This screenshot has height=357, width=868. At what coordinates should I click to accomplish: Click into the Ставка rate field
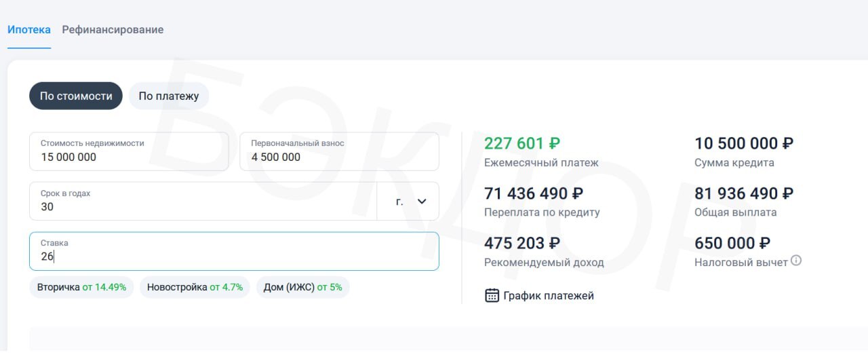pos(234,251)
